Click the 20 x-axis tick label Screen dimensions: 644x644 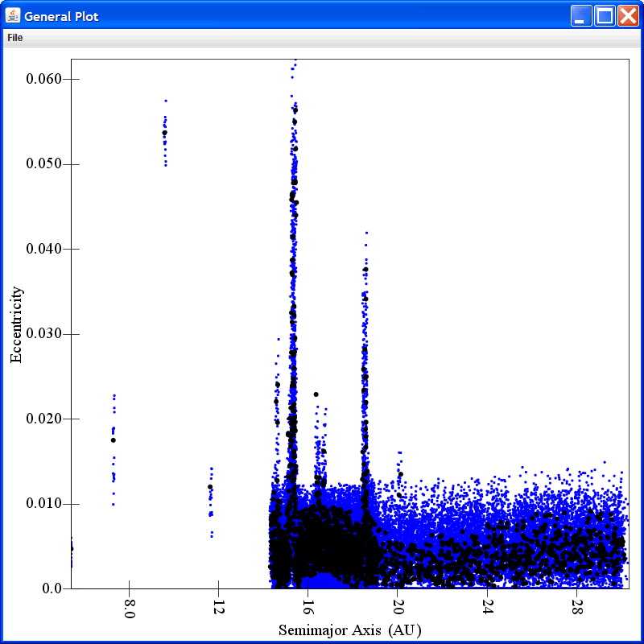pos(398,607)
